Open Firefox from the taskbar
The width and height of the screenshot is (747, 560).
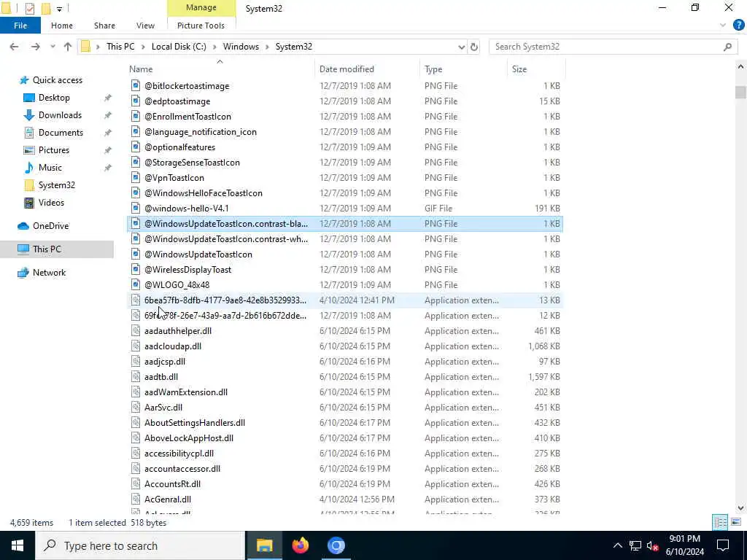tap(300, 545)
